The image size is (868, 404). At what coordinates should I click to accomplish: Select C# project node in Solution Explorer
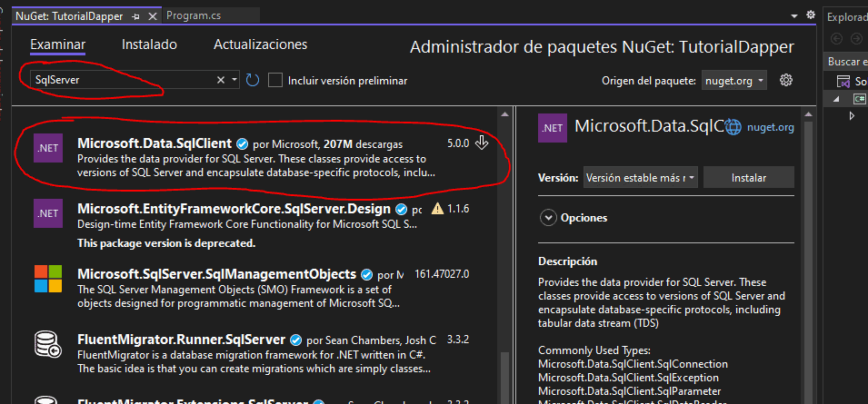tap(860, 99)
